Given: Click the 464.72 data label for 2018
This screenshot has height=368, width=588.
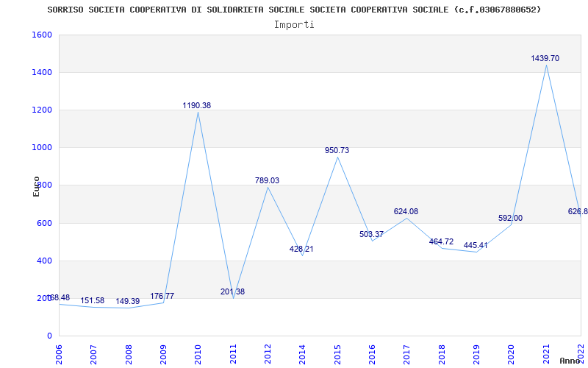Looking at the screenshot, I should (x=441, y=241).
